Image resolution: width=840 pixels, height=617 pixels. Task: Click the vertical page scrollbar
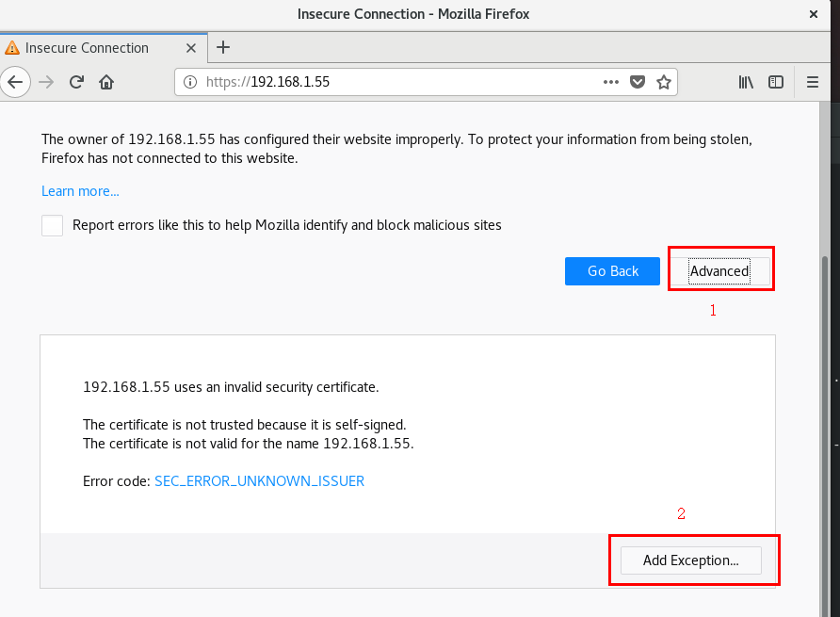(825, 435)
